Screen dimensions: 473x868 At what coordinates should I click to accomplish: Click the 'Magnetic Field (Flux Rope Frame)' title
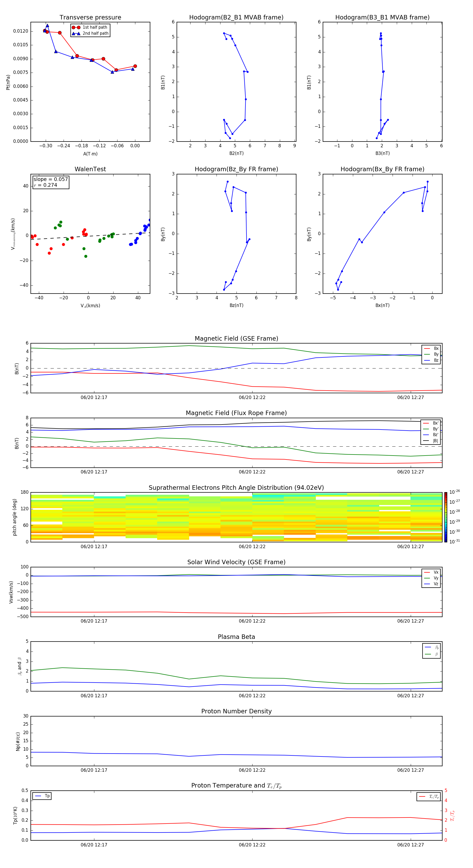tap(236, 413)
